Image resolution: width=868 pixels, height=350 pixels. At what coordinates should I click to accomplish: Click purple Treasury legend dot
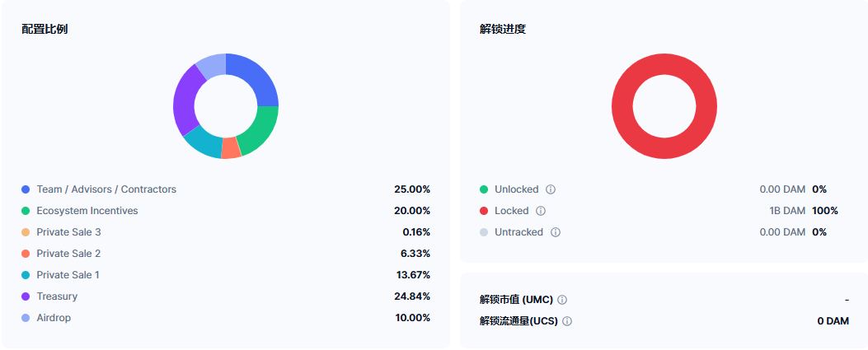[x=26, y=297]
